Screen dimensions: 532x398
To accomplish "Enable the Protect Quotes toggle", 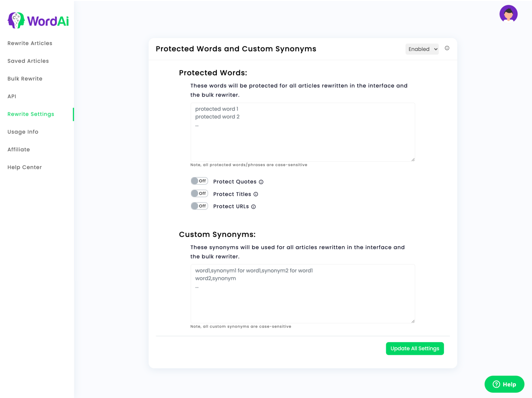I will point(199,181).
